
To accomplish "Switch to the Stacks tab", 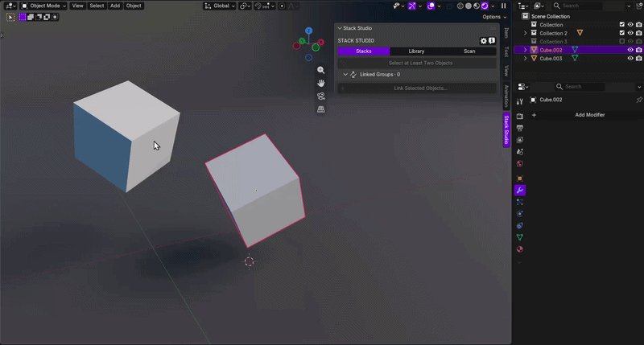I will [x=364, y=51].
